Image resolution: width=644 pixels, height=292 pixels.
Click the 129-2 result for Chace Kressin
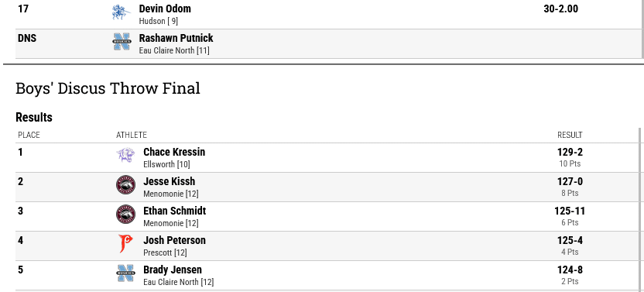coord(570,153)
